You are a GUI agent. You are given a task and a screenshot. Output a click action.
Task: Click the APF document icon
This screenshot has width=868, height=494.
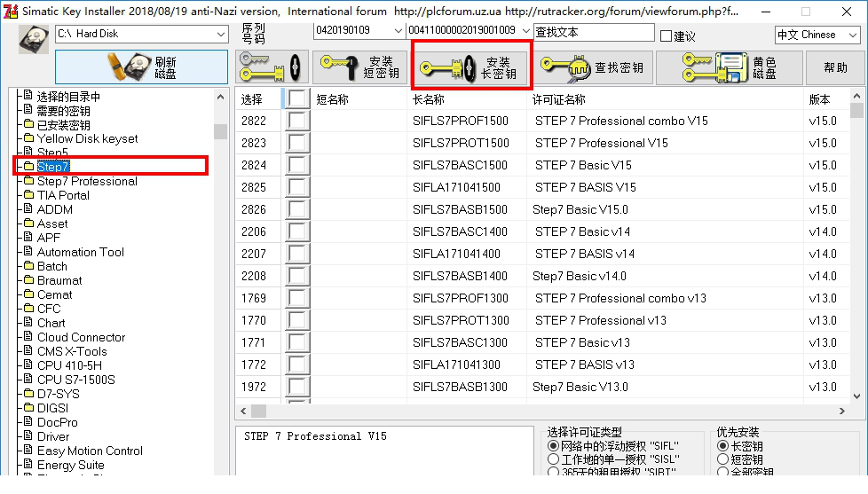tap(28, 237)
